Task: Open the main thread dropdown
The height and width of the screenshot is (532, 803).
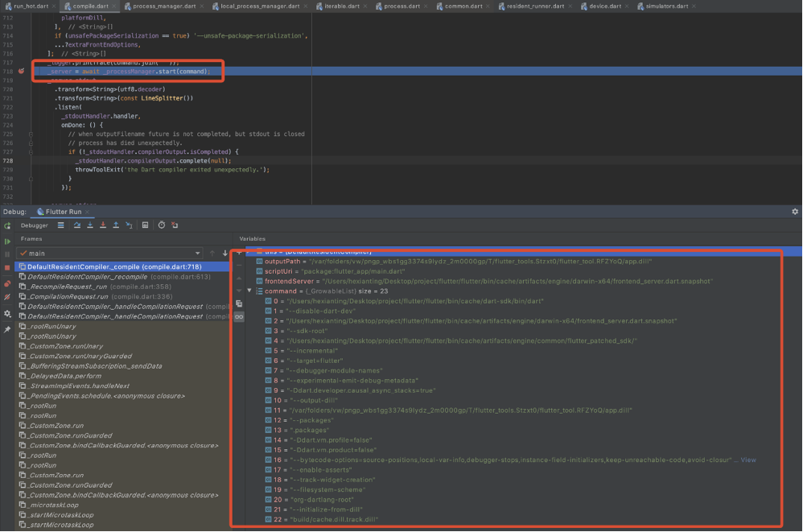Action: coord(109,254)
